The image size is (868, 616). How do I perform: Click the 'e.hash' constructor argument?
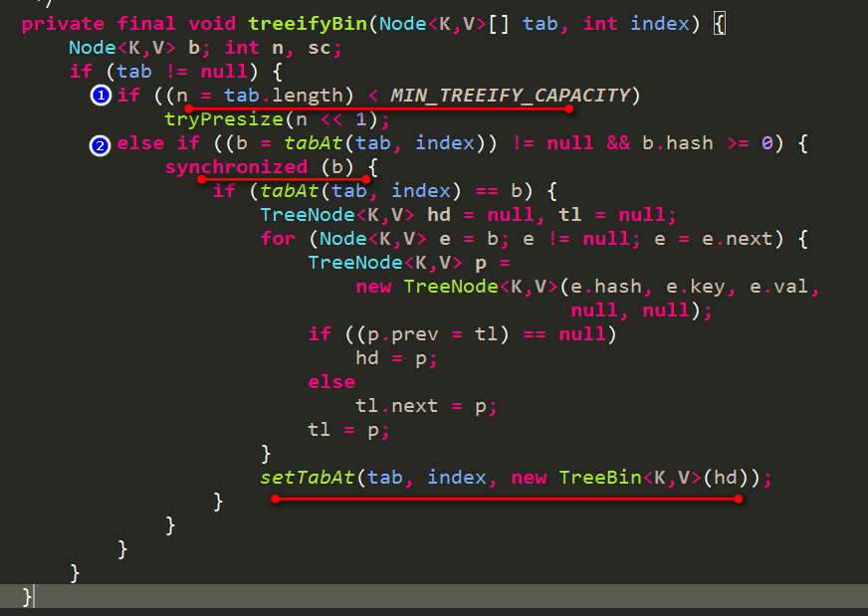(606, 287)
